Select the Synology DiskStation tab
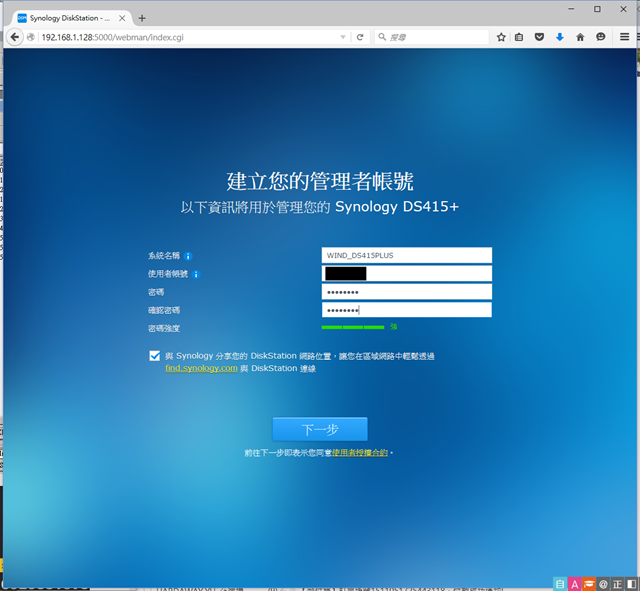This screenshot has width=640, height=591. [x=69, y=18]
